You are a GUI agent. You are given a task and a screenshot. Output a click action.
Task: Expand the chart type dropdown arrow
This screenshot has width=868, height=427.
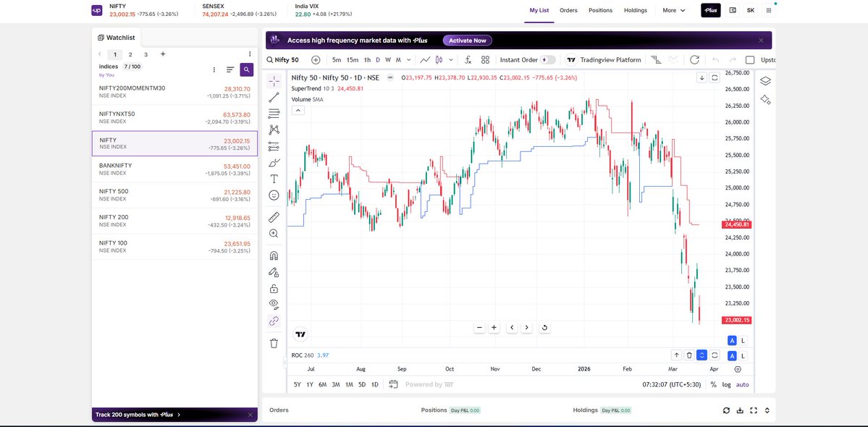[450, 60]
